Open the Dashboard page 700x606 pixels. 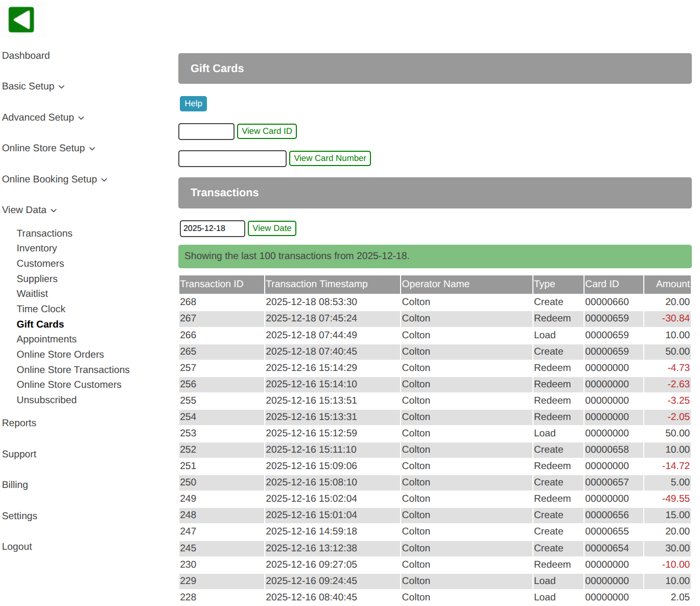pos(26,56)
